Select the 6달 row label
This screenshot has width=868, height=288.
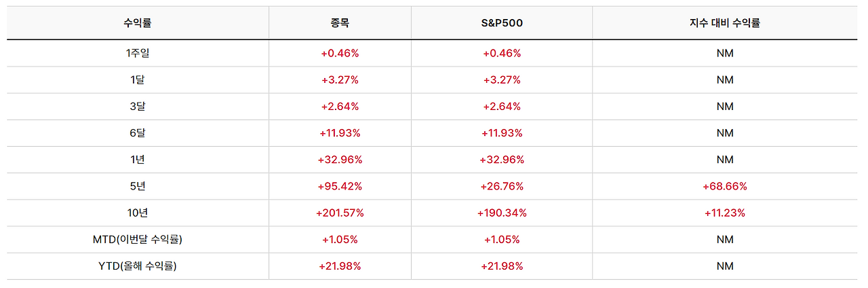tap(138, 133)
